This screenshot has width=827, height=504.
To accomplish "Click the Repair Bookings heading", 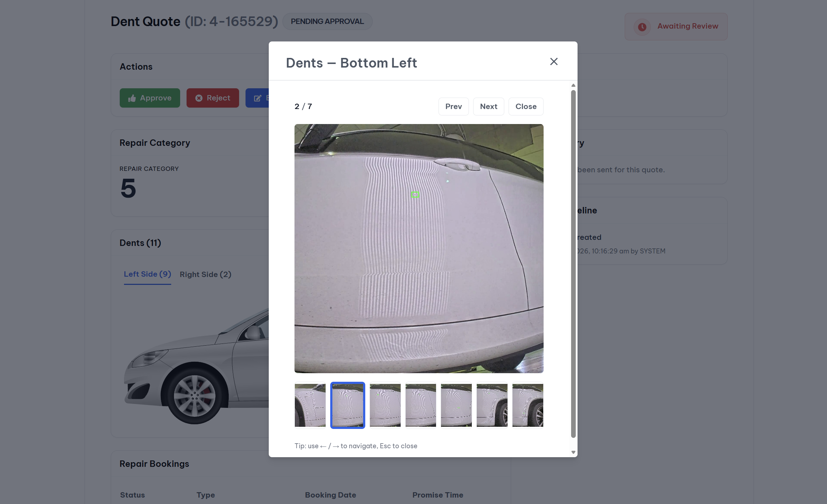I will (x=154, y=464).
